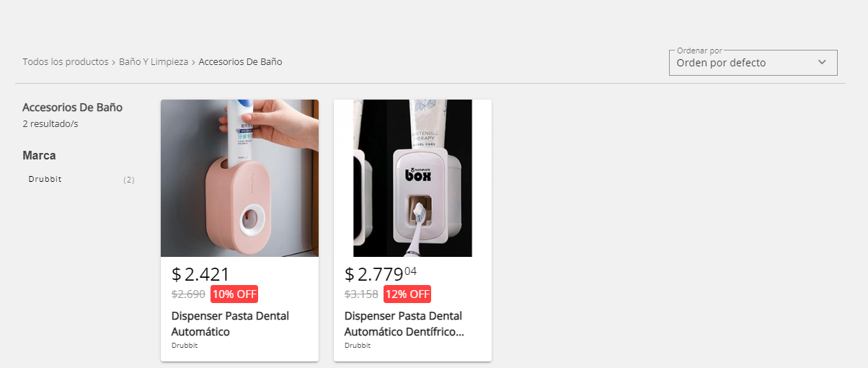Open the Ordenar por dropdown

tap(743, 63)
